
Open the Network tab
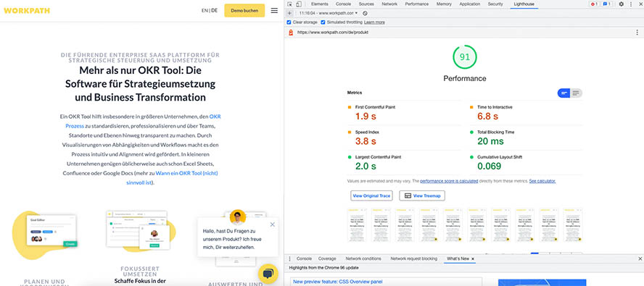tap(389, 4)
